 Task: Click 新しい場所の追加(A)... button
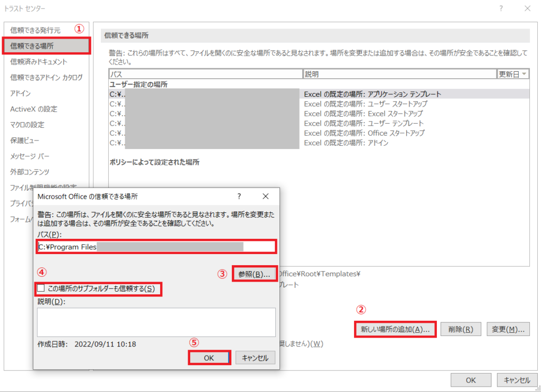pos(395,329)
